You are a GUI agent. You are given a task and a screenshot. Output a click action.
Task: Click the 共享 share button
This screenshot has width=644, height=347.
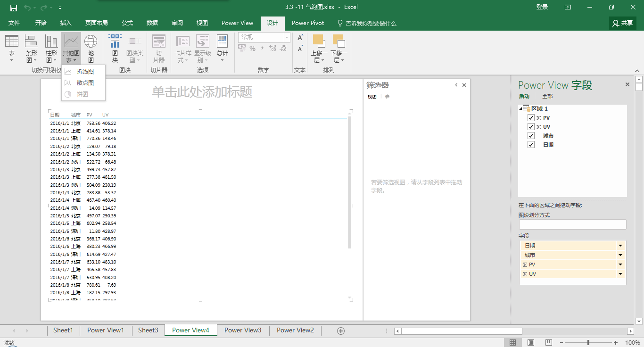pyautogui.click(x=622, y=23)
